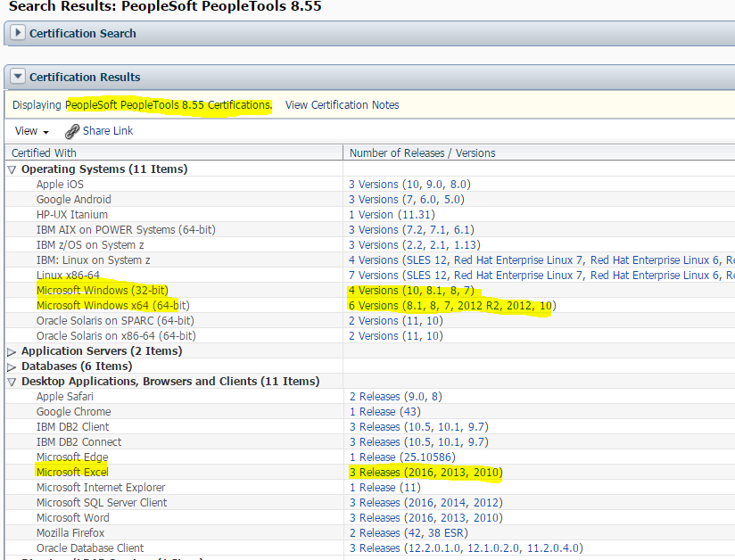Collapse the Certification Results panel
735x560 pixels.
[18, 77]
